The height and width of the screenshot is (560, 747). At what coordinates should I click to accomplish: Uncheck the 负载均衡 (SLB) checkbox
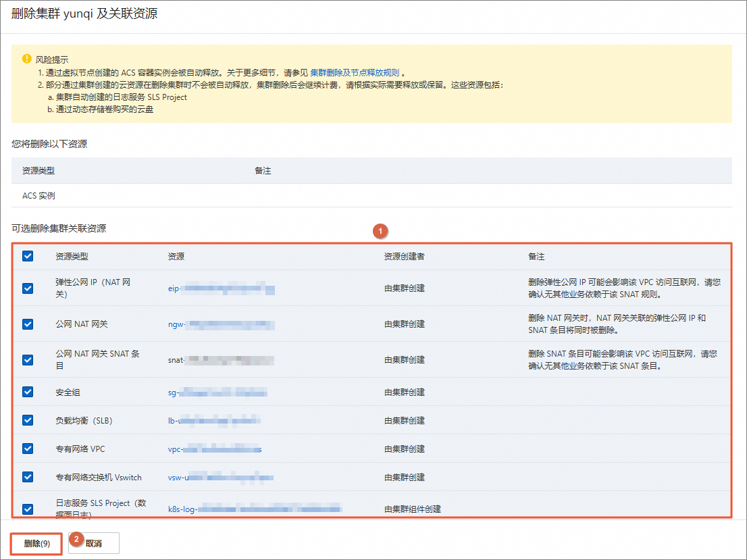point(28,420)
